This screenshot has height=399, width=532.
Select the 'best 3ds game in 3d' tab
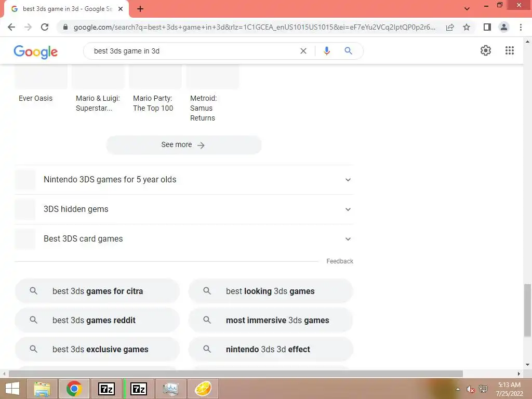(66, 9)
